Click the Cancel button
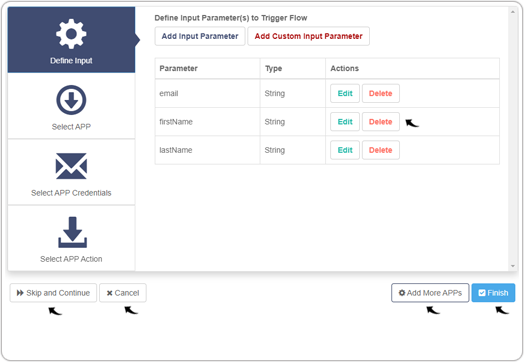The width and height of the screenshot is (524, 362). (x=123, y=293)
